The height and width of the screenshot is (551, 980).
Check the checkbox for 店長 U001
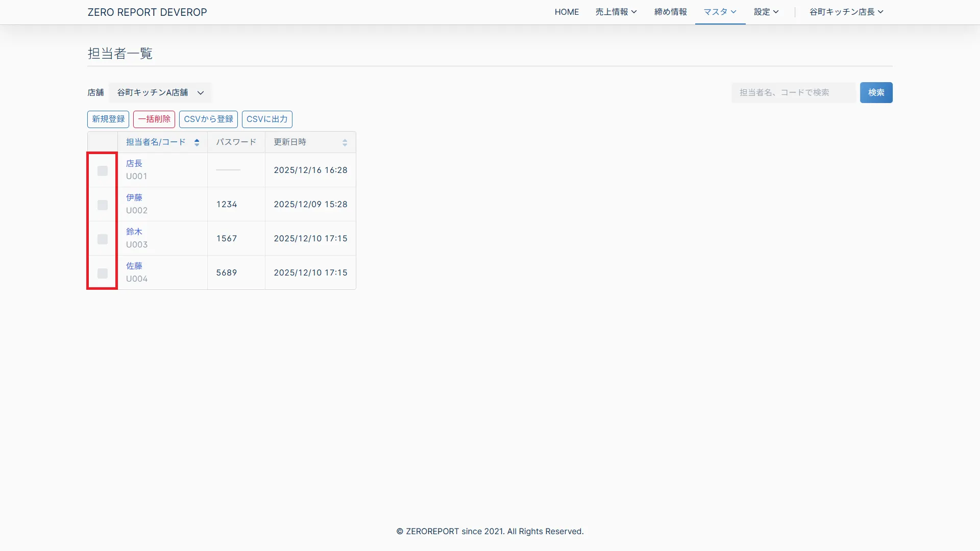103,171
